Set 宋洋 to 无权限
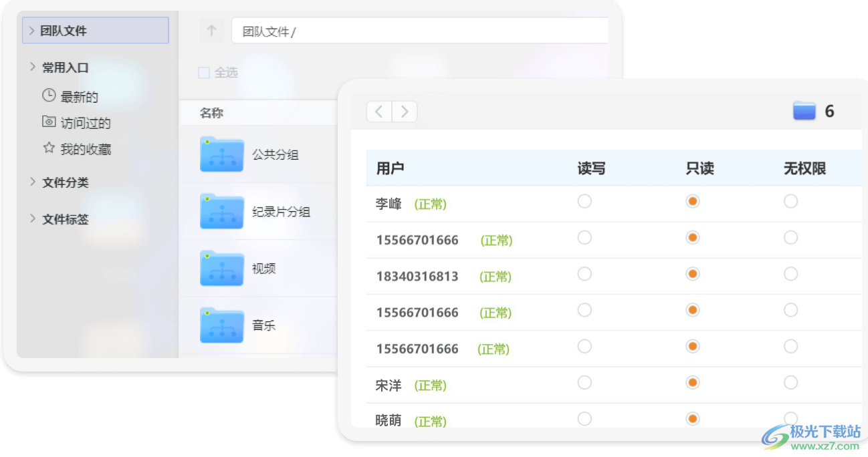 (x=790, y=382)
